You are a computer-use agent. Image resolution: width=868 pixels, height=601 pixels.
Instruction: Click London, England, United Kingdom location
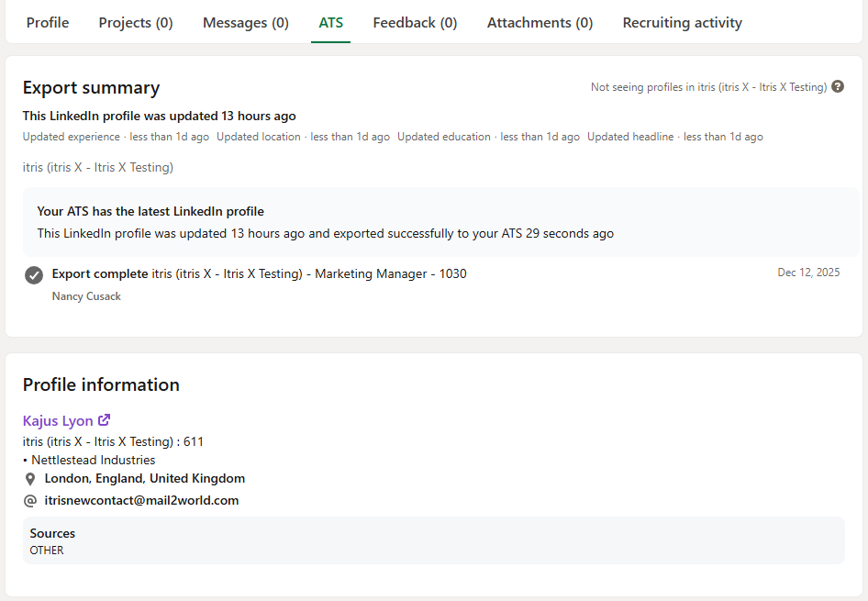point(145,478)
